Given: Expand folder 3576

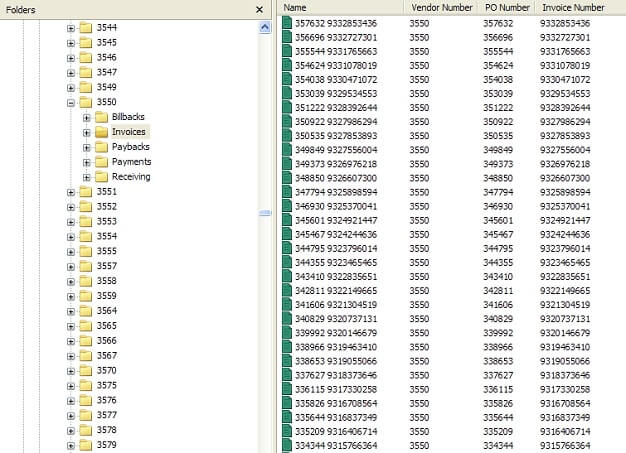Looking at the screenshot, I should (x=71, y=401).
